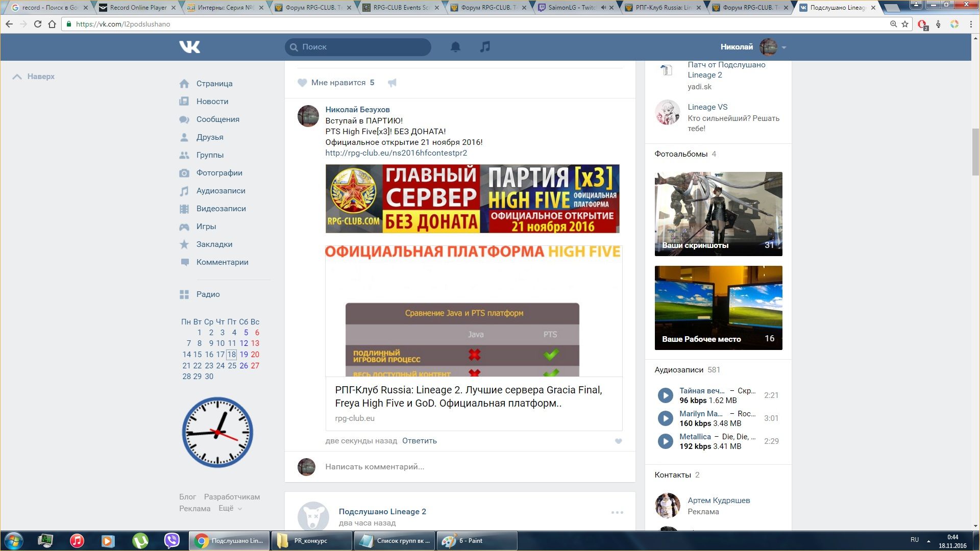Open post options three-dots on Подслушано Lineage 2
980x551 pixels.
[617, 512]
